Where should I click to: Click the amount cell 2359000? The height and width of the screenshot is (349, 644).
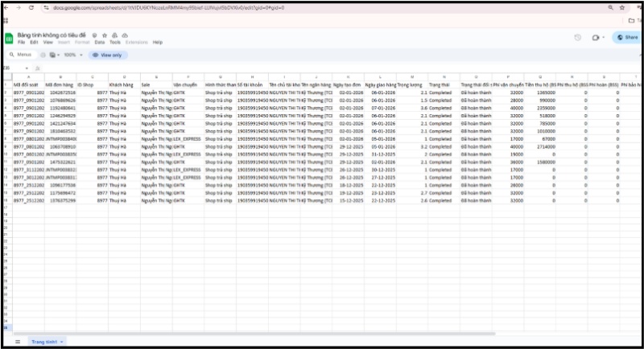point(540,109)
